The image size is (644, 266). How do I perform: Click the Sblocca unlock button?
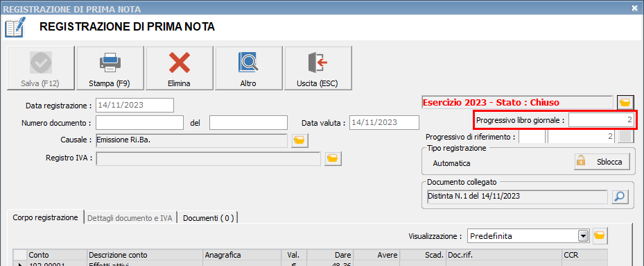(601, 162)
